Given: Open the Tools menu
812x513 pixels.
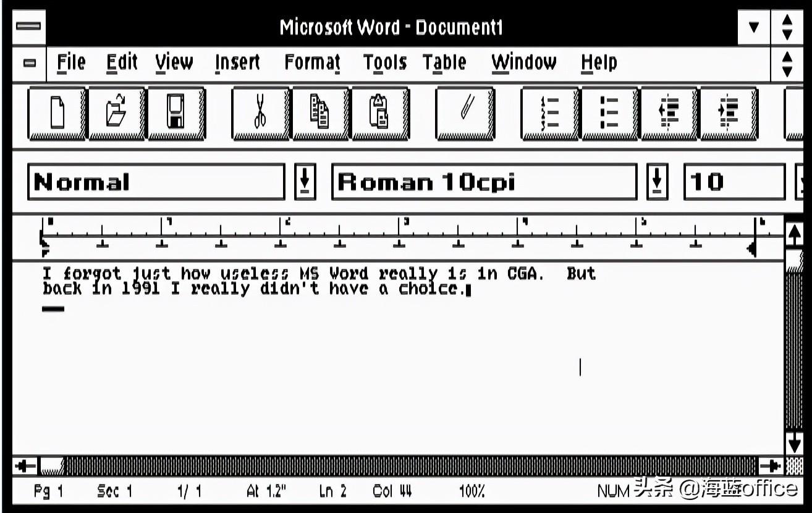Looking at the screenshot, I should pos(384,62).
